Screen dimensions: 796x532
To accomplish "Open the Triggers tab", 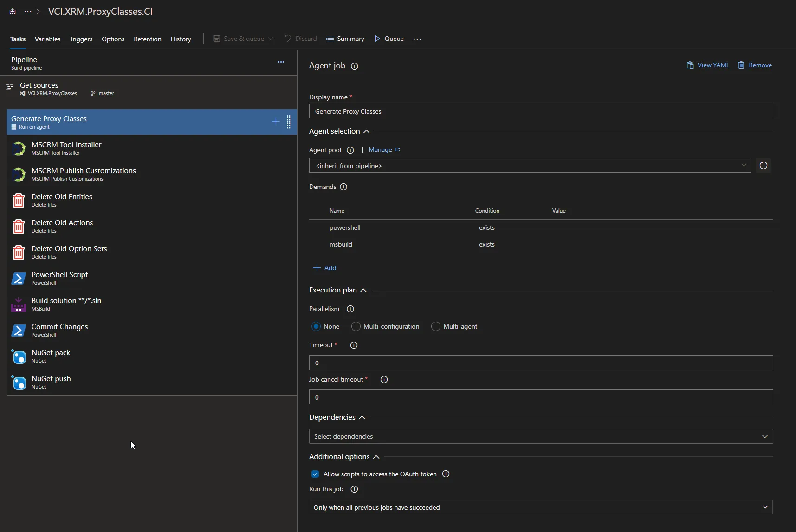I will 81,39.
